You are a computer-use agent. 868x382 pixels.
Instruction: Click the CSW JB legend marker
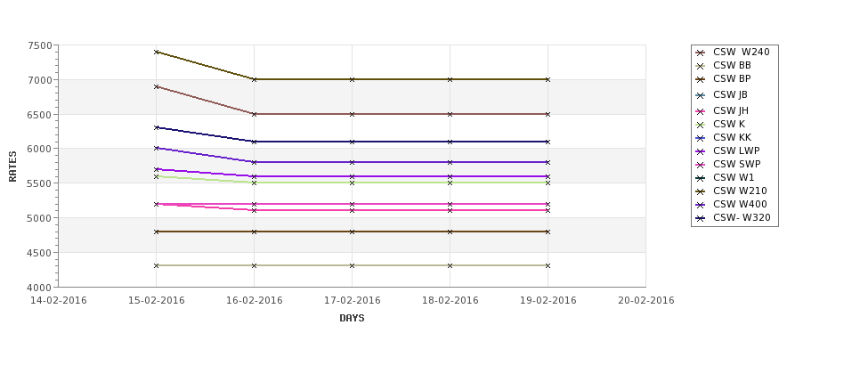(x=701, y=95)
